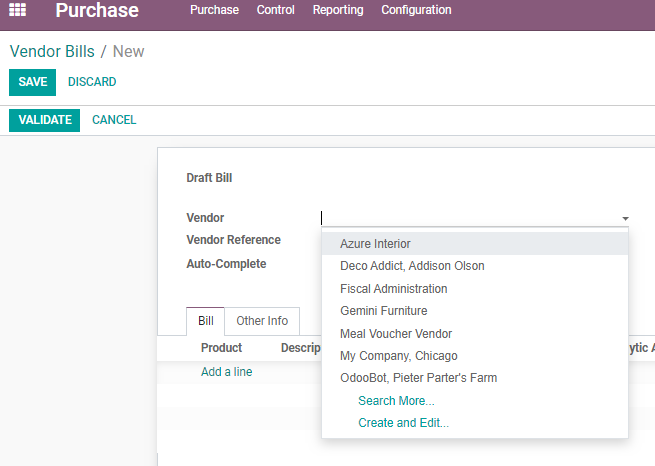Validate the draft bill

[x=45, y=120]
